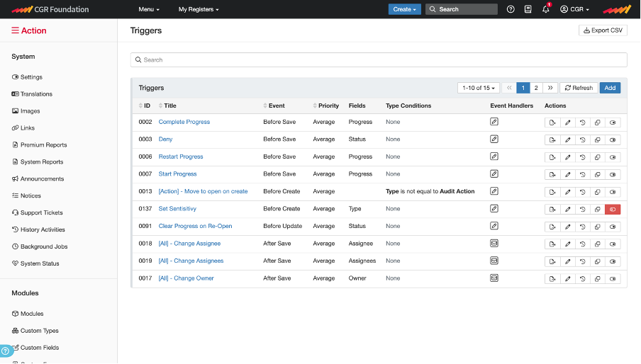Edit the Change Assignees trigger
Viewport: 641px width, 364px height.
[x=567, y=261]
